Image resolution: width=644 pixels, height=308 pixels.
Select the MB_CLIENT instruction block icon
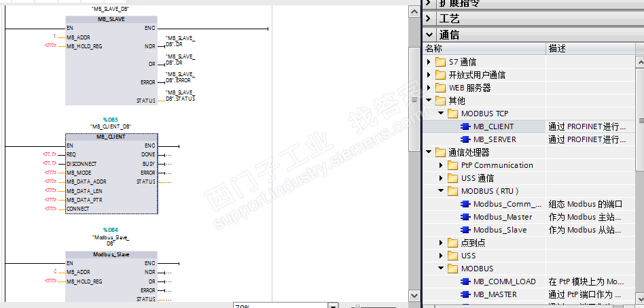point(465,126)
